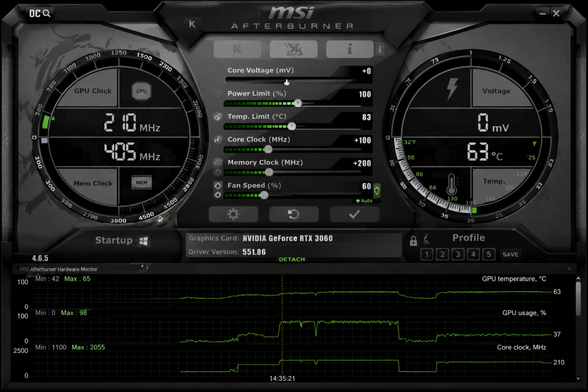Click the GPU chip icon on clock gauge

point(141,91)
